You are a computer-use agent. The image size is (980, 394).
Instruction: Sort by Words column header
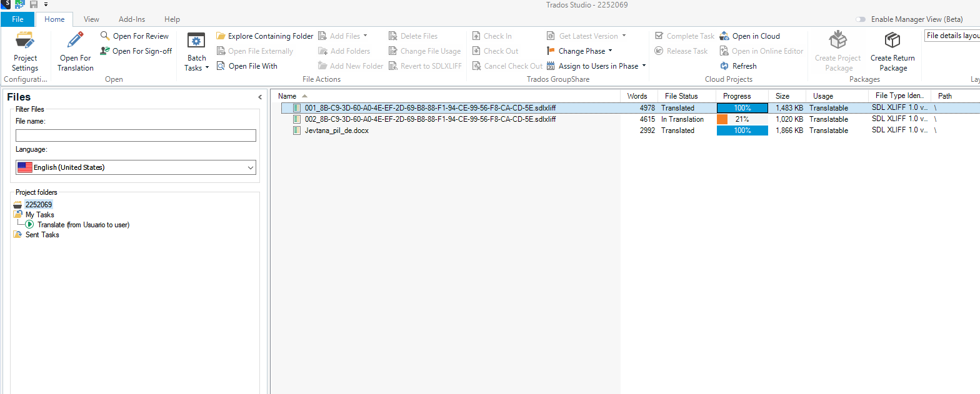[638, 96]
